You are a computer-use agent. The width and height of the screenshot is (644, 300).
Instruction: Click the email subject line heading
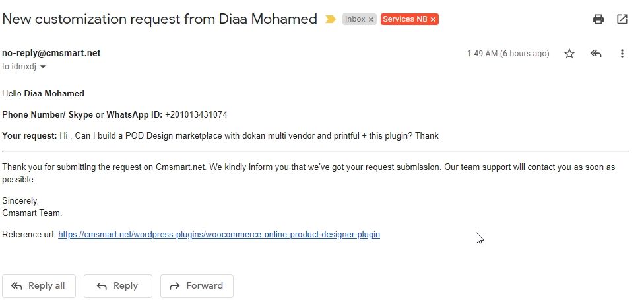coord(160,19)
